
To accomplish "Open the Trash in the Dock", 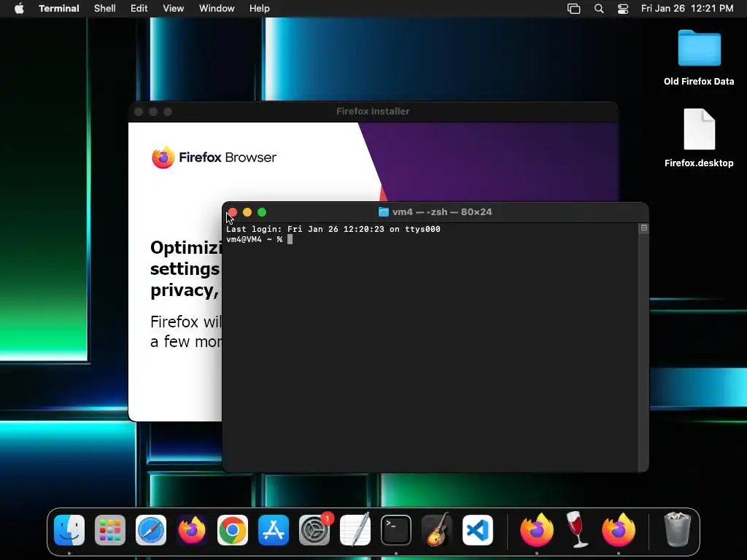I will [677, 530].
